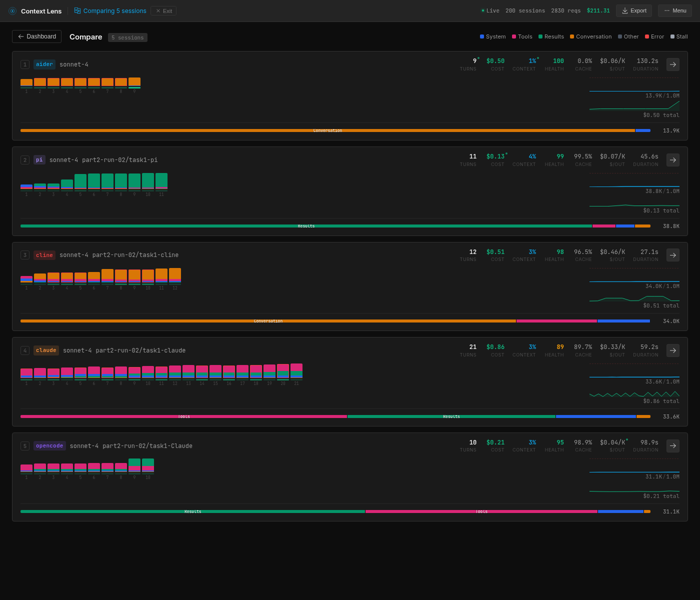This screenshot has width=700, height=600.
Task: Toggle the Tools legend filter
Action: pyautogui.click(x=522, y=36)
